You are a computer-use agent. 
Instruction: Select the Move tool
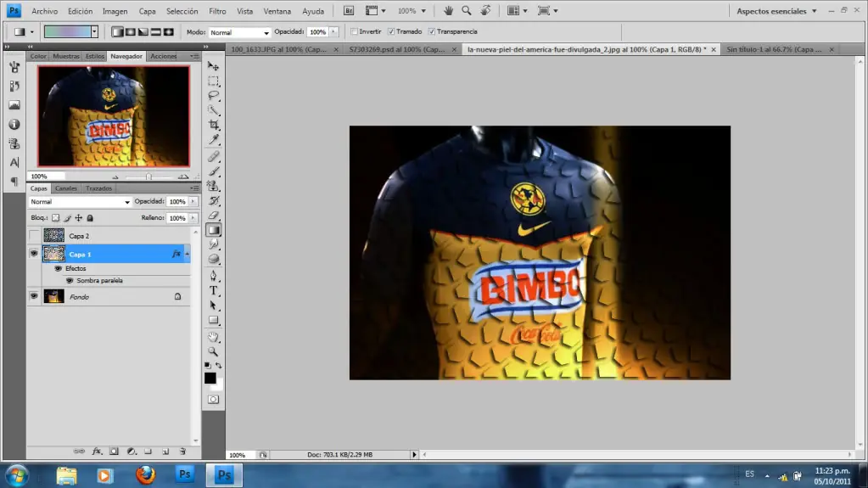213,66
